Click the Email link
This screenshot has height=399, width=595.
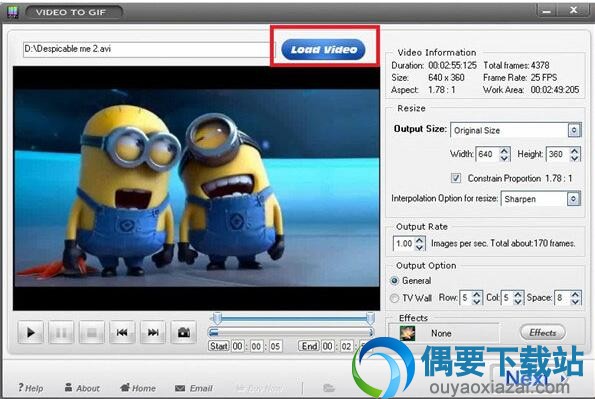(x=194, y=388)
